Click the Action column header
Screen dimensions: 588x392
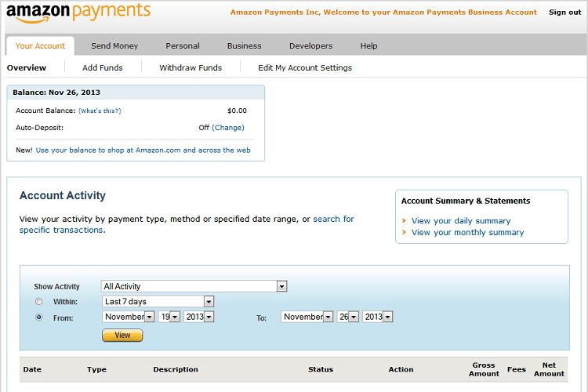click(401, 369)
